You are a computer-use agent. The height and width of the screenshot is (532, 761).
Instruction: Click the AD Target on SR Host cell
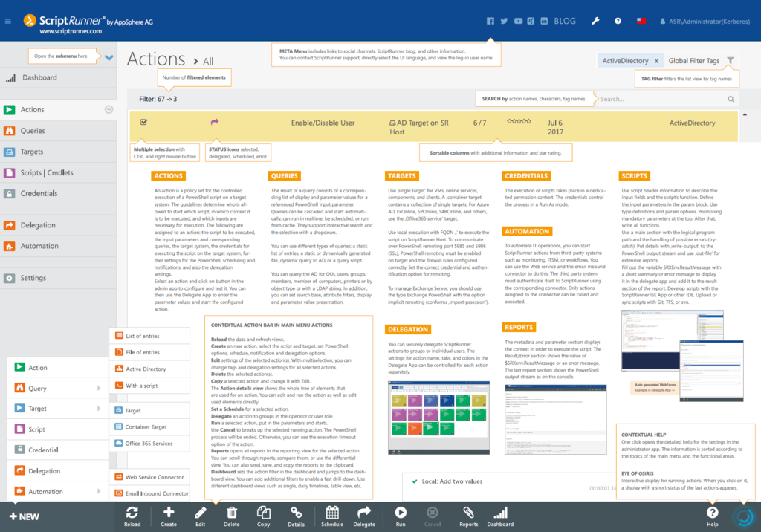(x=419, y=127)
